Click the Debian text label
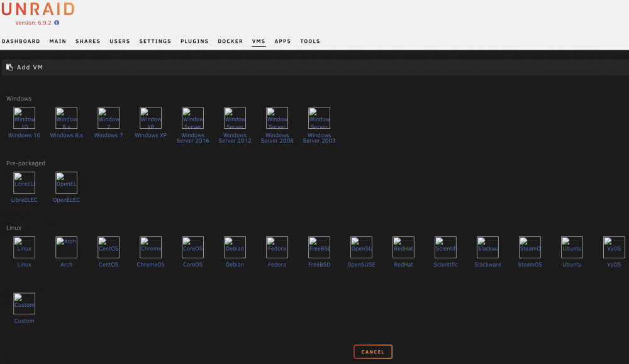Image resolution: width=629 pixels, height=364 pixels. click(235, 265)
